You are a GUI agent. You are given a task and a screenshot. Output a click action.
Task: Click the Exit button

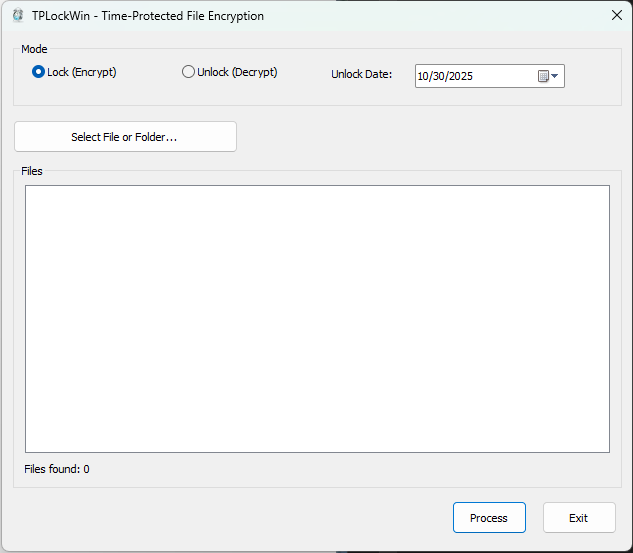578,518
